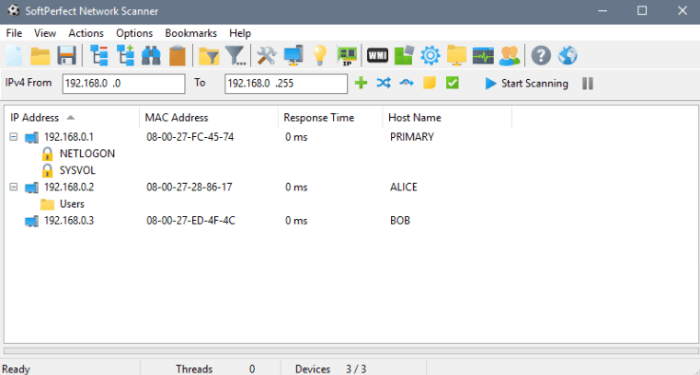This screenshot has height=375, width=700.
Task: Click the clipboard paste toolbar icon
Action: [177, 56]
